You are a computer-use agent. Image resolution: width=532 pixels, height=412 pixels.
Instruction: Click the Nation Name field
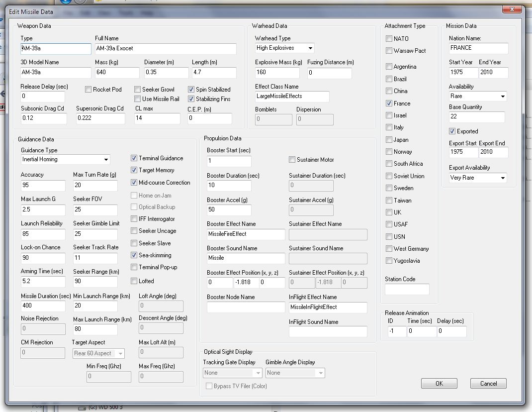click(478, 48)
